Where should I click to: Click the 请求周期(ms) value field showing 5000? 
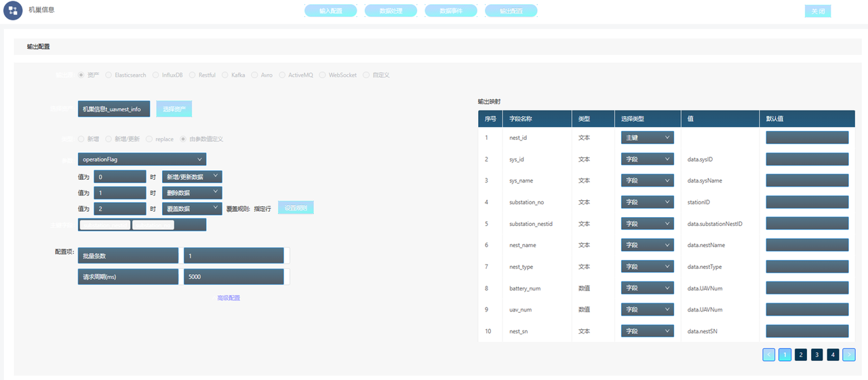click(x=233, y=277)
